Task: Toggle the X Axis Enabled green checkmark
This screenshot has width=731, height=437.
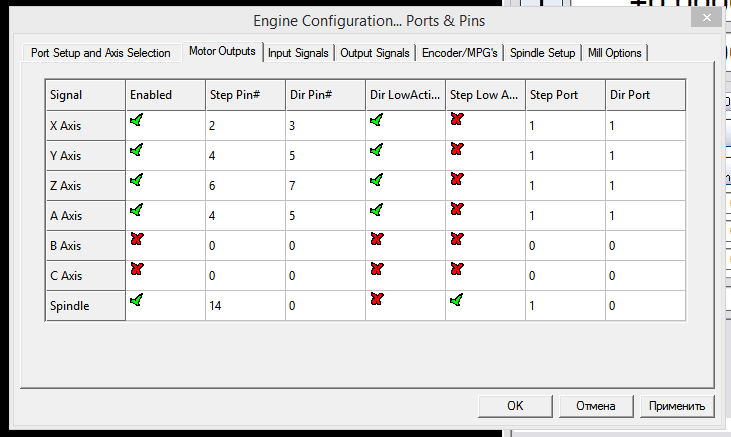Action: tap(136, 121)
